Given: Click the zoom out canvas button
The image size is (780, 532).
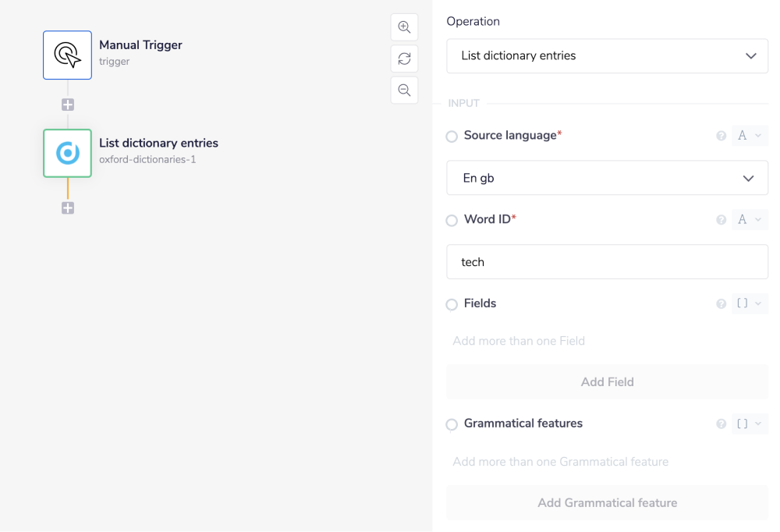Looking at the screenshot, I should click(x=404, y=90).
